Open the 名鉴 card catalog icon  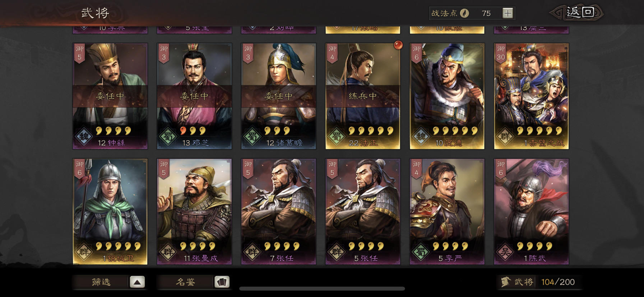[222, 282]
